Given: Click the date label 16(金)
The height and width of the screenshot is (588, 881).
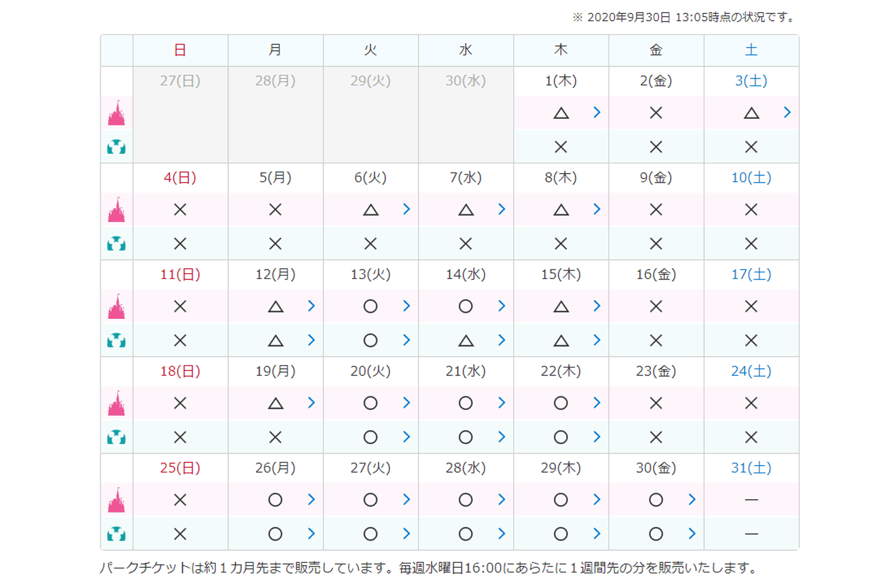Looking at the screenshot, I should (x=656, y=275).
